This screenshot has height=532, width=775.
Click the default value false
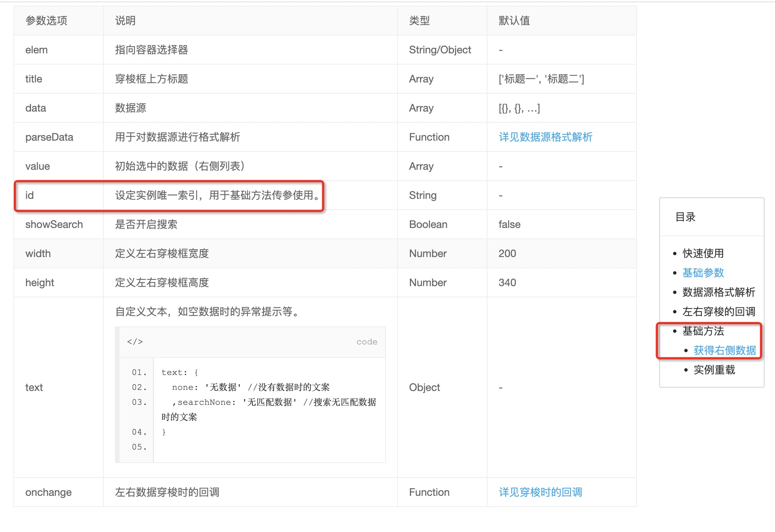pyautogui.click(x=510, y=224)
